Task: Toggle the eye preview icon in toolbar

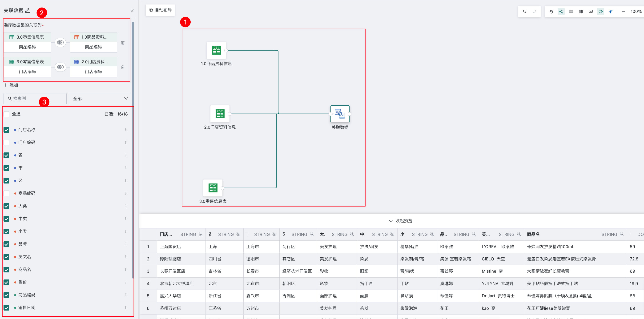Action: pos(600,12)
